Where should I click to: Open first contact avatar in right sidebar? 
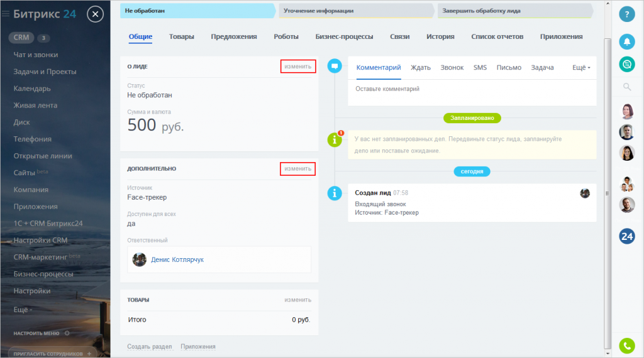pyautogui.click(x=627, y=111)
